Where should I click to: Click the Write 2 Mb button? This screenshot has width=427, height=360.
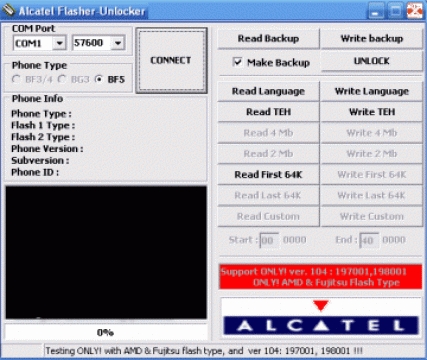pyautogui.click(x=372, y=153)
